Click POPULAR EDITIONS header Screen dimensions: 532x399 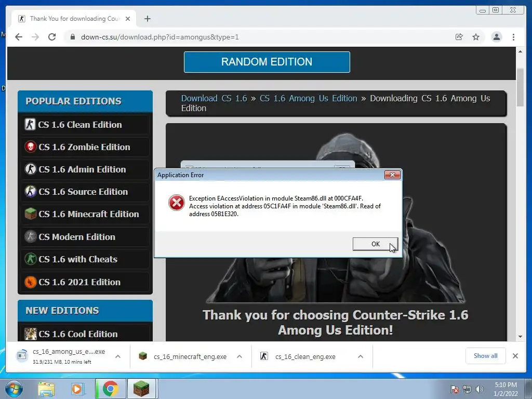[x=85, y=101]
